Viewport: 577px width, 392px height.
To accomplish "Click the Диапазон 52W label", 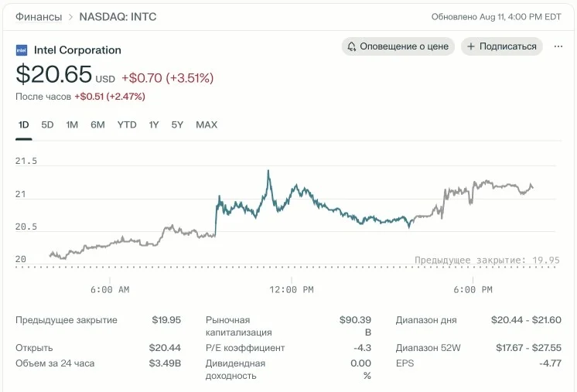I will (428, 348).
